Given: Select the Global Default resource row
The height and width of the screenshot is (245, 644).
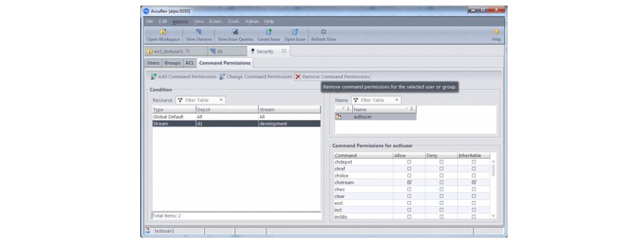Looking at the screenshot, I should coord(236,117).
